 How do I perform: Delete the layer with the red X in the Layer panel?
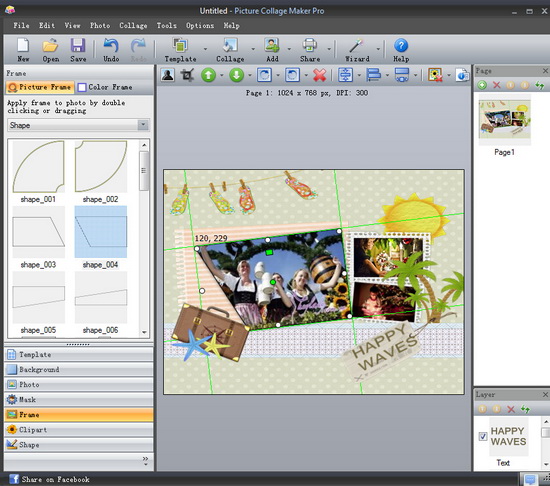pos(511,409)
